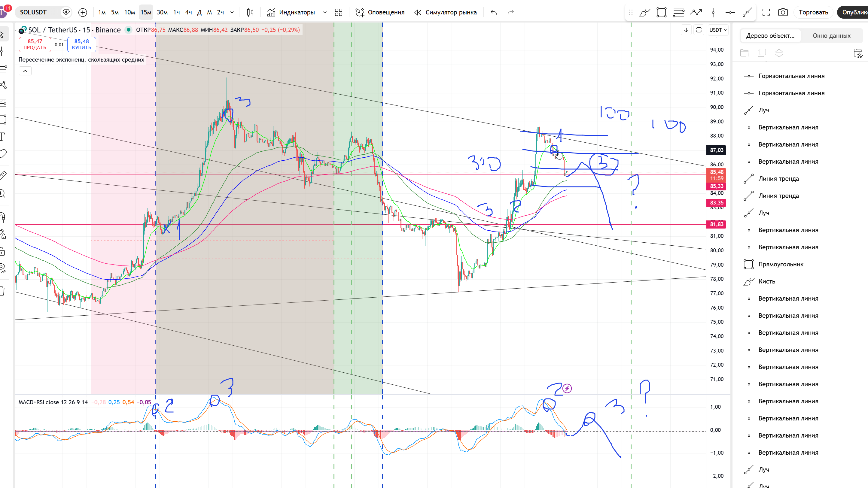The width and height of the screenshot is (868, 488).
Task: Expand the timeframe list chevron after 2ч
Action: coord(232,12)
